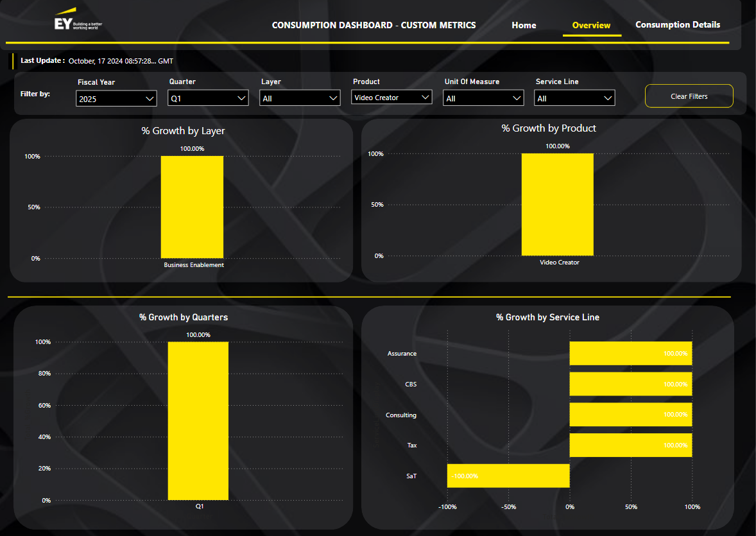Open the Service Line filter dropdown
The width and height of the screenshot is (756, 536).
pyautogui.click(x=574, y=98)
